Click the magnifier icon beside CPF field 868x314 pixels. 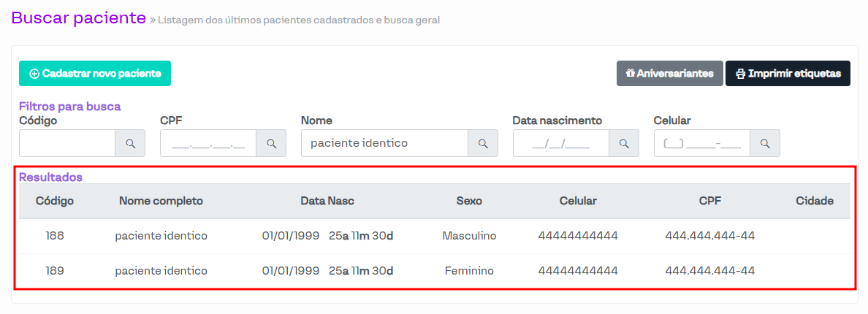(x=271, y=144)
